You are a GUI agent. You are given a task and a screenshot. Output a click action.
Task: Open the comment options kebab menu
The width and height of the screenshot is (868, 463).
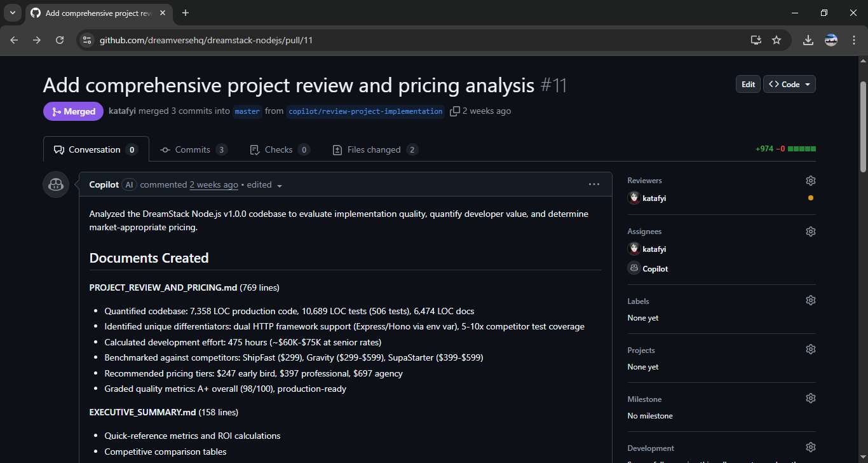(593, 184)
